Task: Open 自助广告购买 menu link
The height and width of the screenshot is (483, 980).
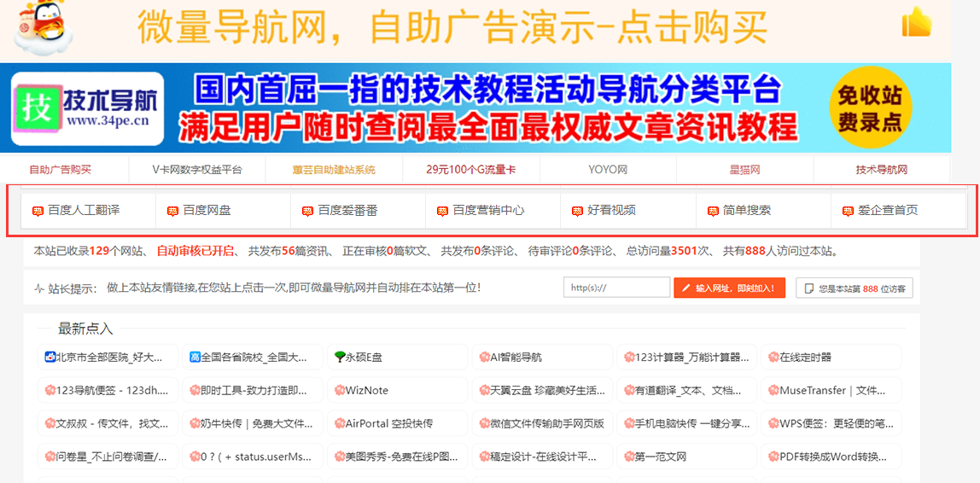Action: [60, 169]
